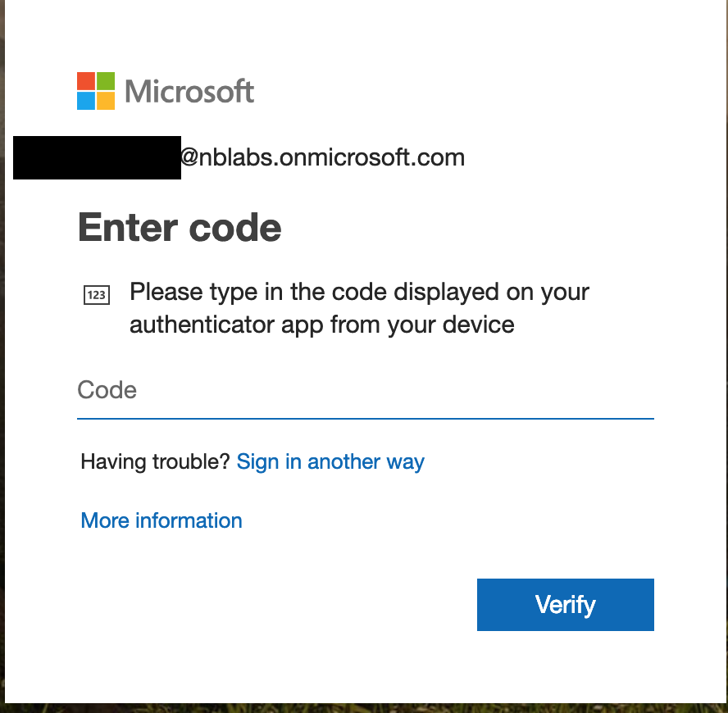Click the blue underline beneath the Code field

366,419
